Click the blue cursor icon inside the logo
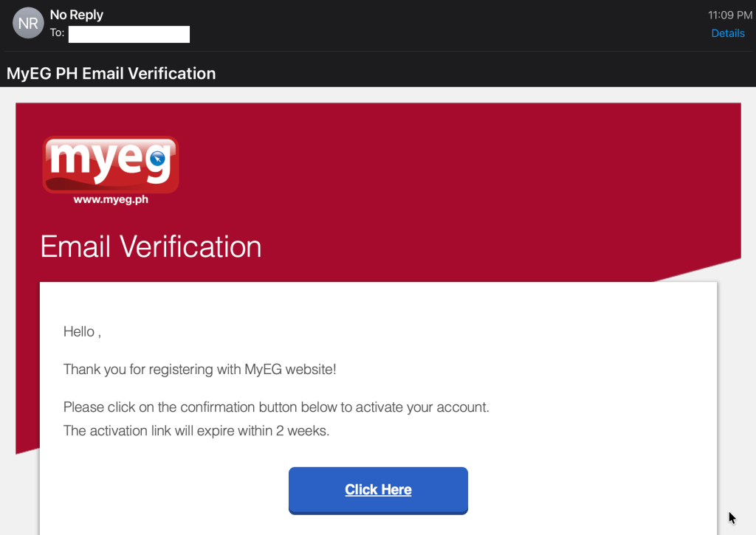This screenshot has height=535, width=756. [157, 159]
